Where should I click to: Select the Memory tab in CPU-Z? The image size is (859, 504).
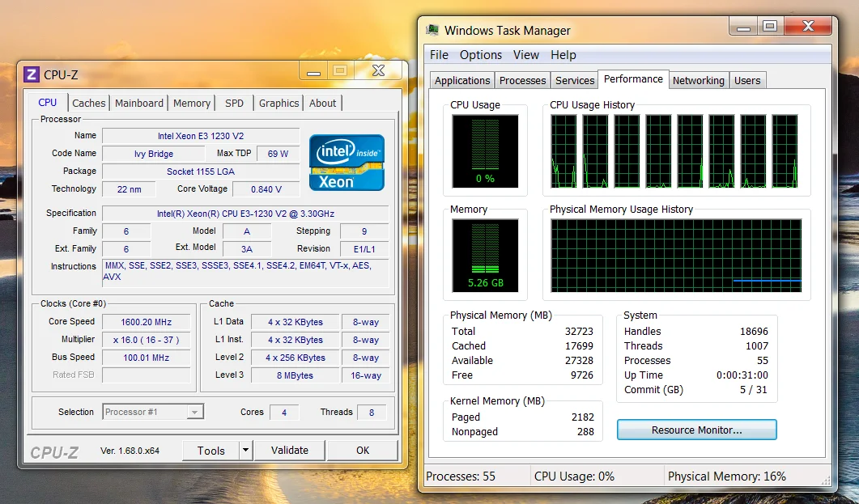192,103
